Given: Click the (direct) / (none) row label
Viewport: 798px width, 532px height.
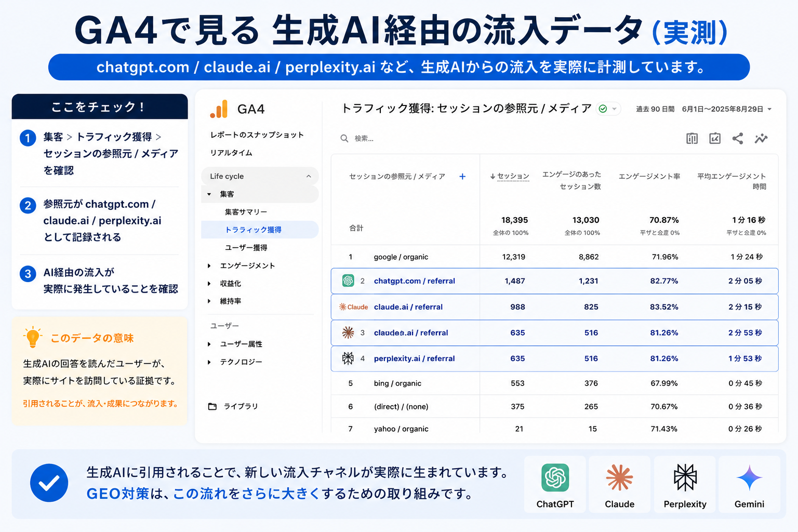Looking at the screenshot, I should tap(401, 407).
